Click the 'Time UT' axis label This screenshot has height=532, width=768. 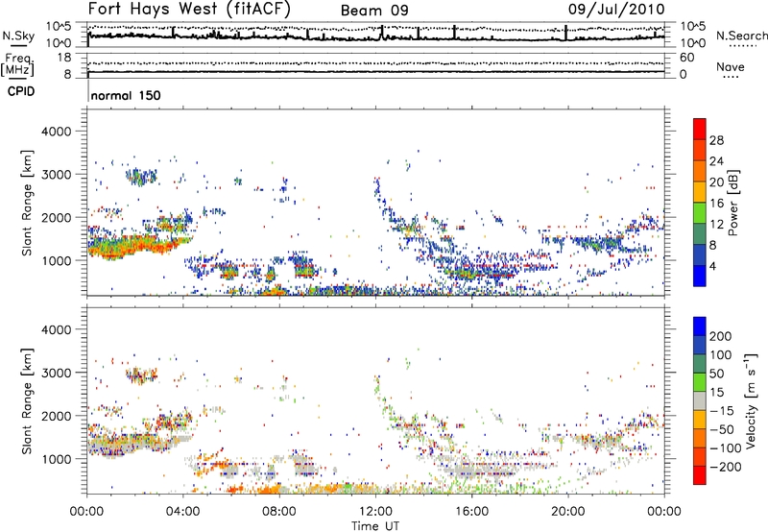pyautogui.click(x=375, y=526)
